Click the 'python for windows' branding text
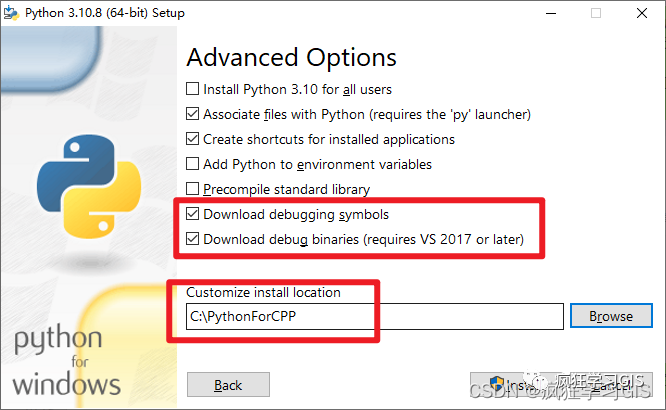The image size is (666, 410). click(66, 360)
